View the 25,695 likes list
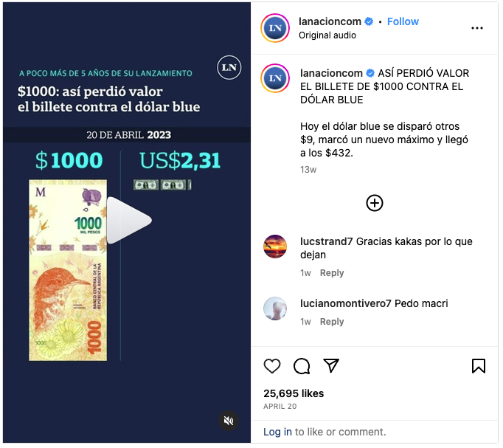Screen dimensions: 503x448 point(294,393)
